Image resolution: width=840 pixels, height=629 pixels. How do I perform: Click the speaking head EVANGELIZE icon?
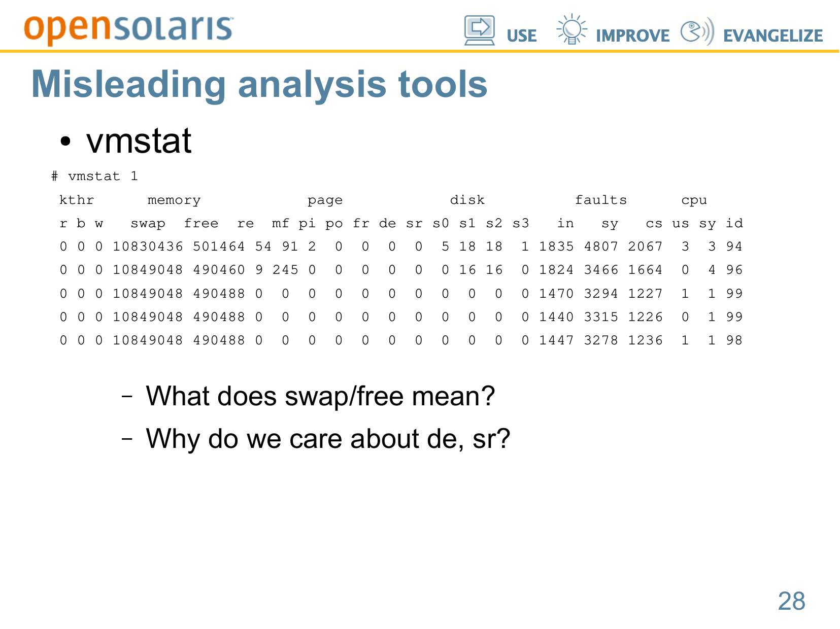(x=697, y=31)
